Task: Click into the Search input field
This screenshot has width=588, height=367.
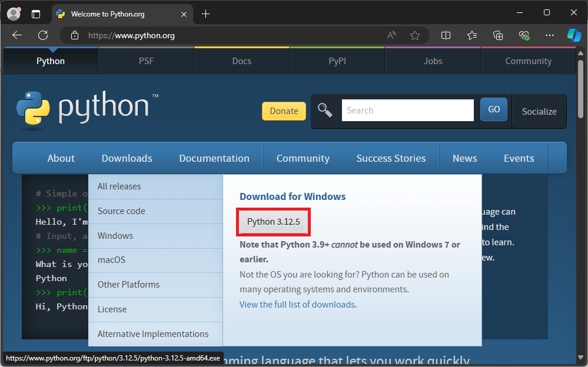Action: [x=408, y=110]
